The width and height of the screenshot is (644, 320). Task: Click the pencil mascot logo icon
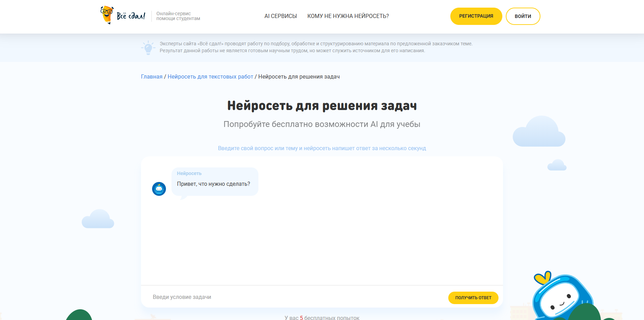click(x=107, y=15)
